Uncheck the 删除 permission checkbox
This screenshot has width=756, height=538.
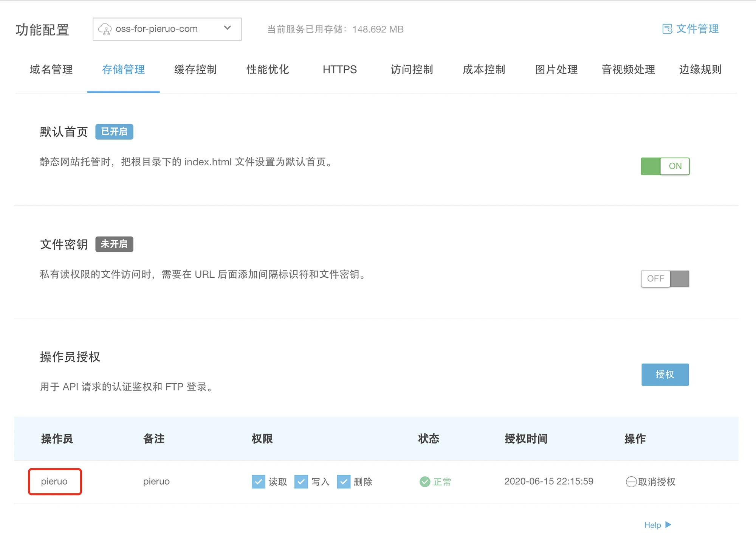pos(344,482)
